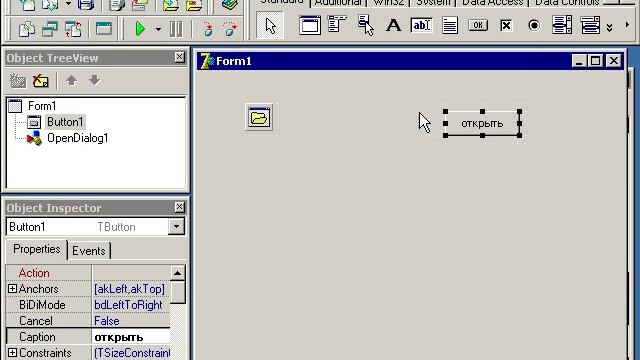Screen dimensions: 640x360
Task: Click the Trace Into debug icon
Action: point(208,29)
